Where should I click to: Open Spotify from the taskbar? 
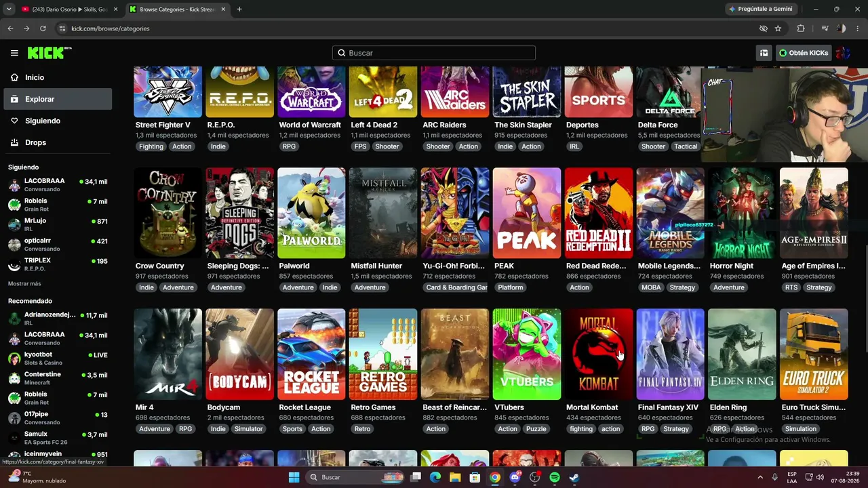[x=554, y=477]
